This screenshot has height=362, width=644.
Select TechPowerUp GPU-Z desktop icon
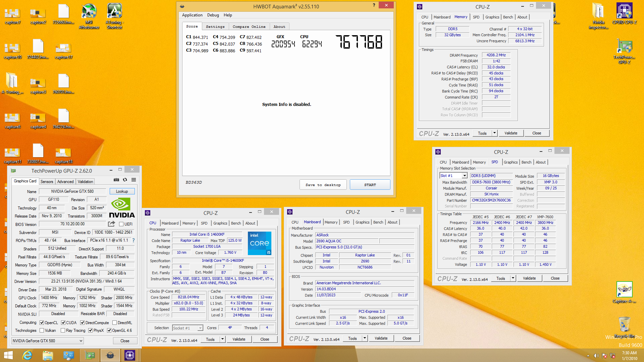tap(624, 51)
